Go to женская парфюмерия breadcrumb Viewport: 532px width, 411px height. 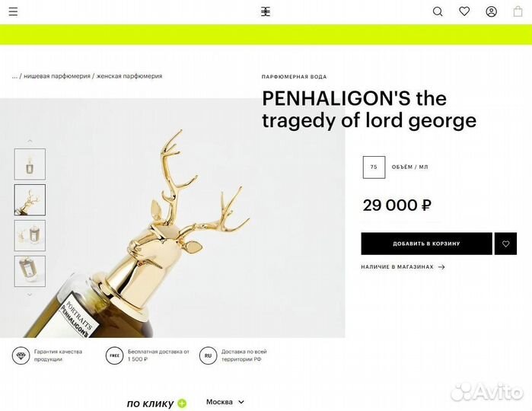pos(129,76)
